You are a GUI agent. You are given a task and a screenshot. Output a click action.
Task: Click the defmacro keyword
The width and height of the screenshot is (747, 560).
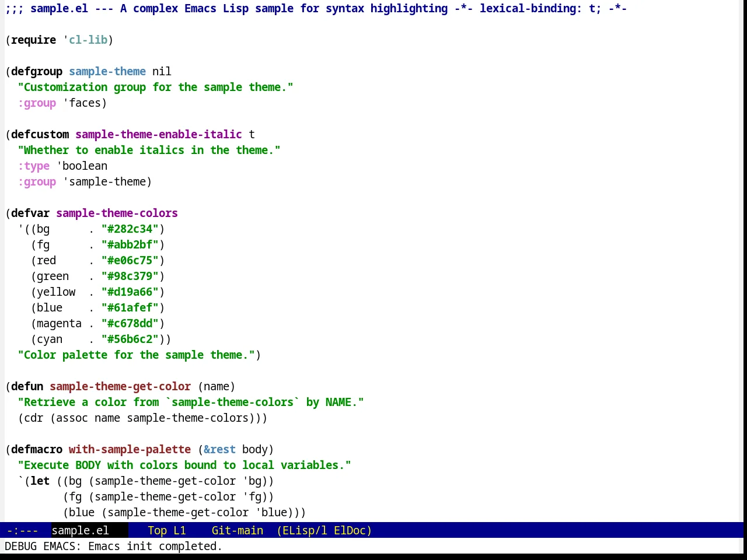tap(36, 449)
